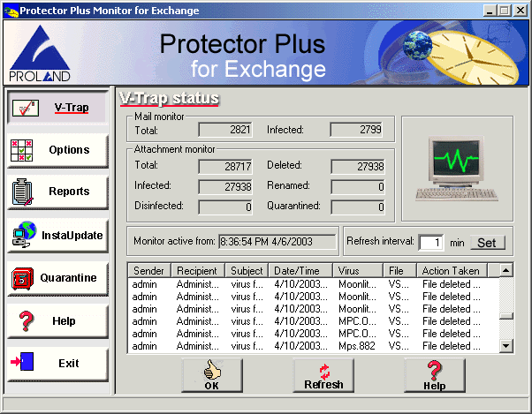
Task: Click scroll up arrow of virus list
Action: pyautogui.click(x=506, y=270)
